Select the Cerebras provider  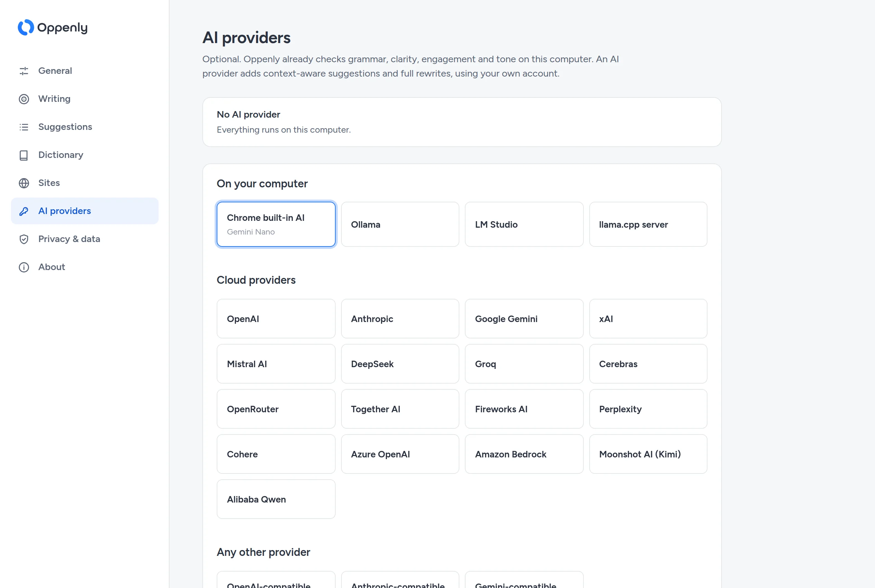click(648, 364)
